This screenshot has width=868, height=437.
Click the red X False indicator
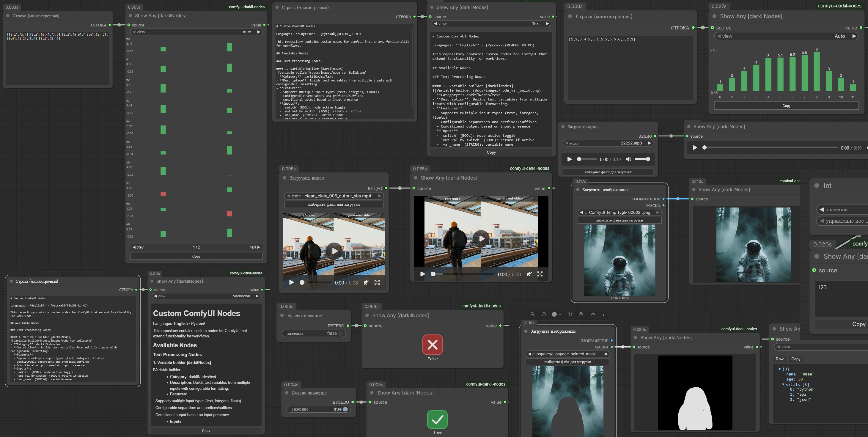click(x=433, y=345)
